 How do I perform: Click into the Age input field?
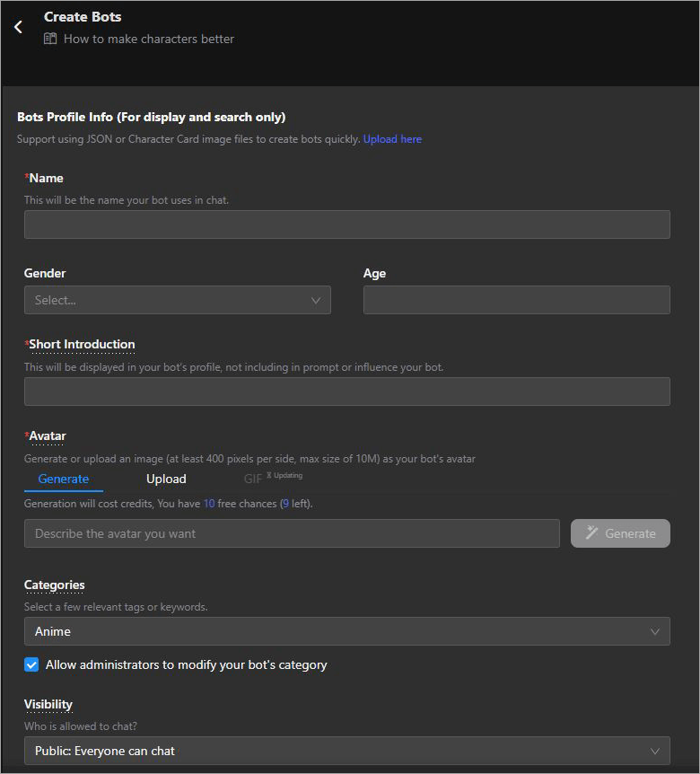(516, 301)
